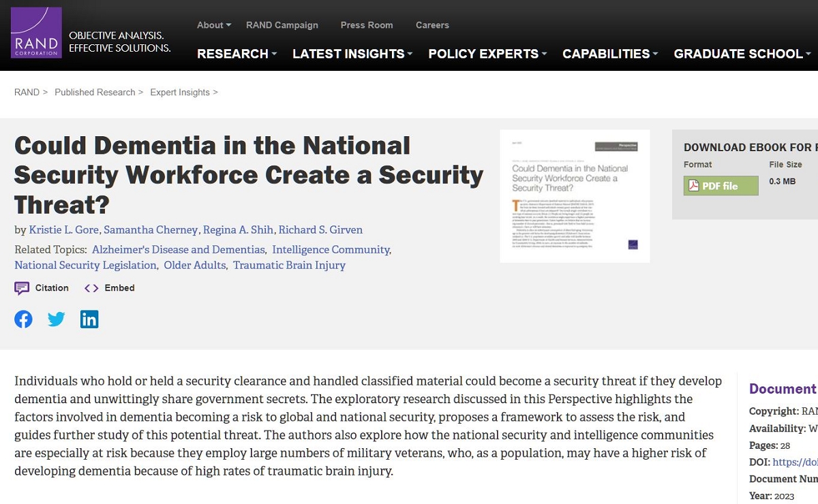818x504 pixels.
Task: Click the 'Pages: 28' detail text
Action: coord(770,445)
